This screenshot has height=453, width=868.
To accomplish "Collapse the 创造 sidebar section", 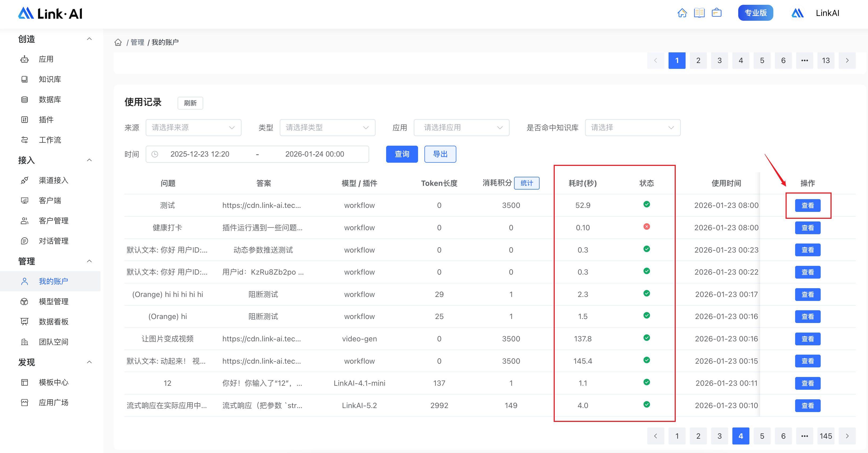I will (89, 39).
